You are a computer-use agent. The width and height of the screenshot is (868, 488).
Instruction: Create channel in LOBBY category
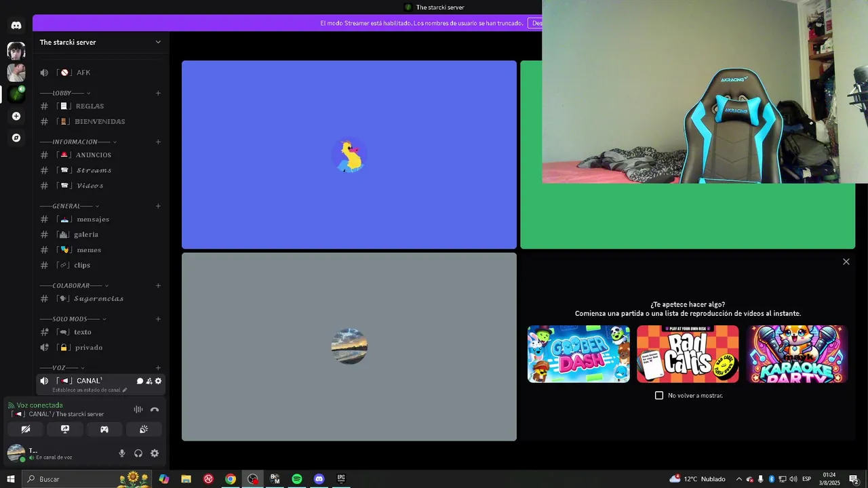point(158,93)
